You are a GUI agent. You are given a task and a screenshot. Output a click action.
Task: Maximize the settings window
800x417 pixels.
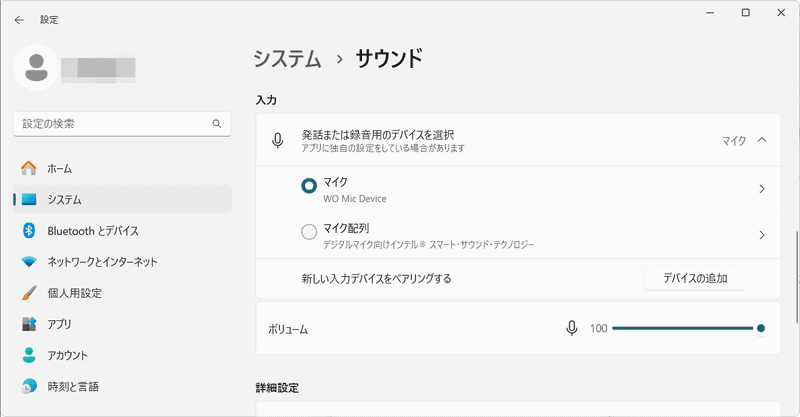(x=745, y=13)
